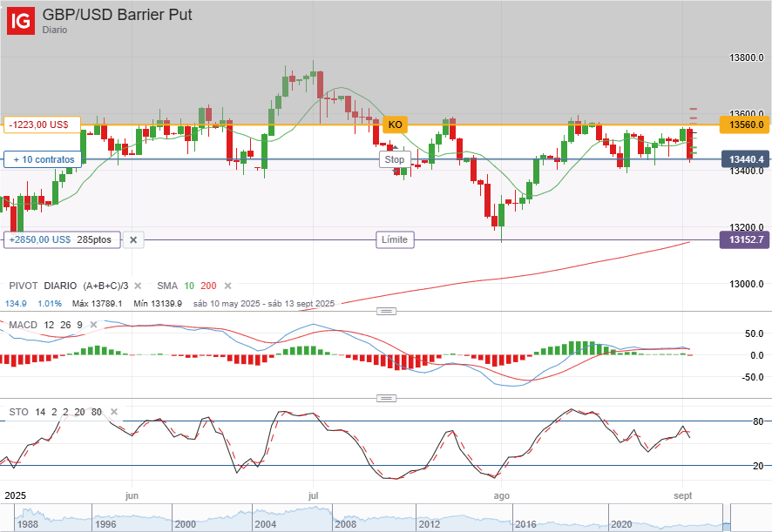
Task: Click 2004 in the timeline navigator
Action: click(266, 525)
